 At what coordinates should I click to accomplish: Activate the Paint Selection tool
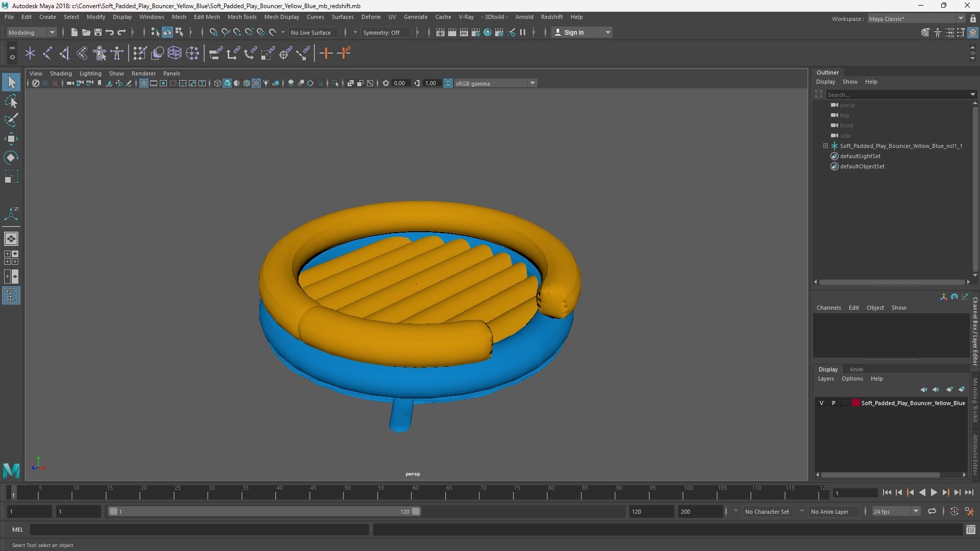(x=11, y=120)
